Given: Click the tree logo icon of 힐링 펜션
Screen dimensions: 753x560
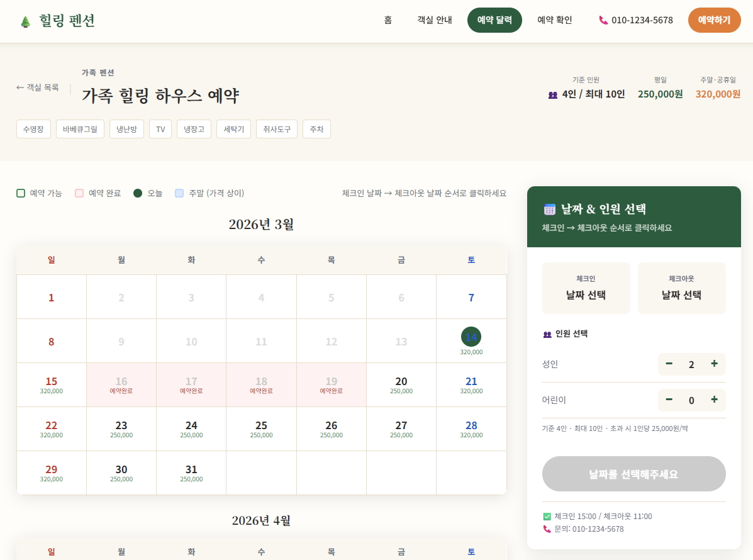Looking at the screenshot, I should coord(25,20).
